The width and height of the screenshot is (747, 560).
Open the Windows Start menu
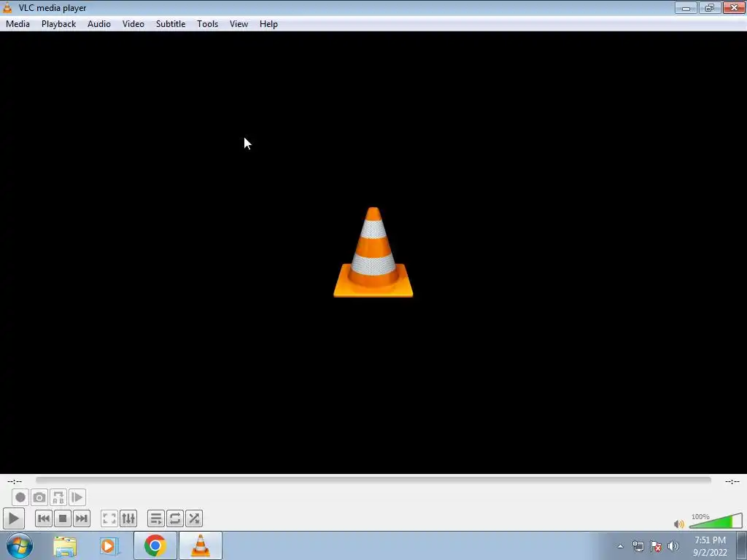click(x=20, y=545)
